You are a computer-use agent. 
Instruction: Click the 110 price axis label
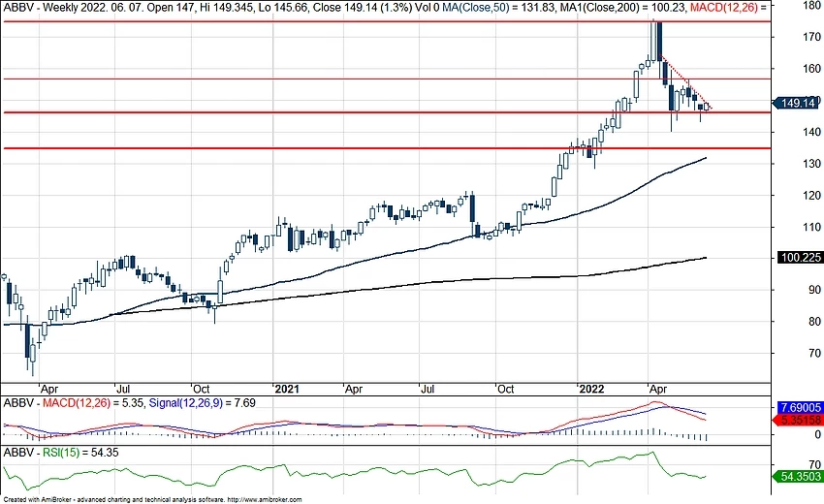pos(812,227)
